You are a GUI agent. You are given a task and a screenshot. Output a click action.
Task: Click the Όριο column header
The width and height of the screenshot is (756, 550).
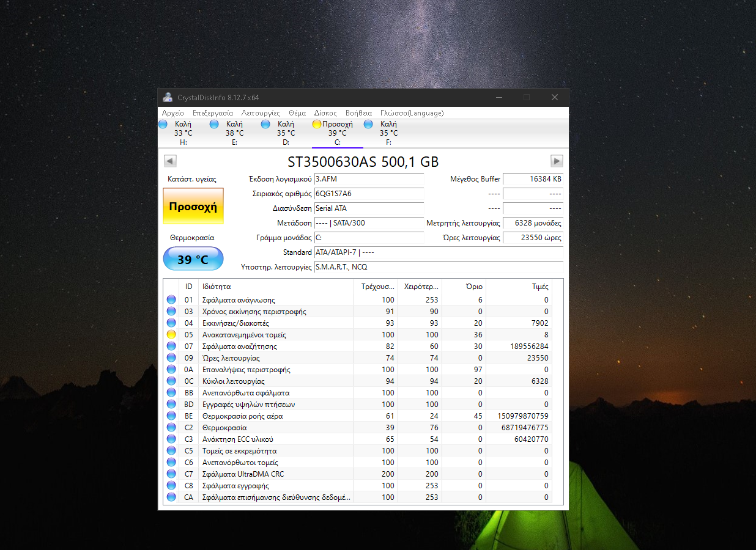click(x=464, y=286)
